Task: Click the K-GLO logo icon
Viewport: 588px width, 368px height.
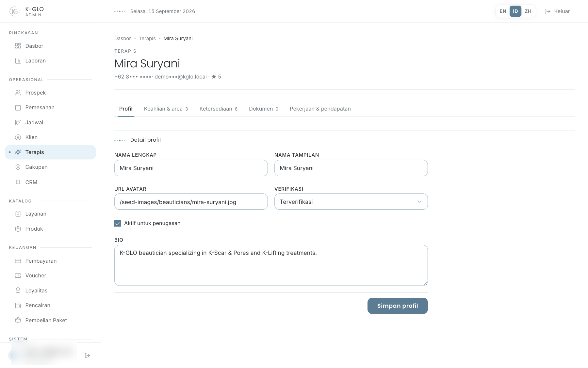Action: [x=14, y=11]
